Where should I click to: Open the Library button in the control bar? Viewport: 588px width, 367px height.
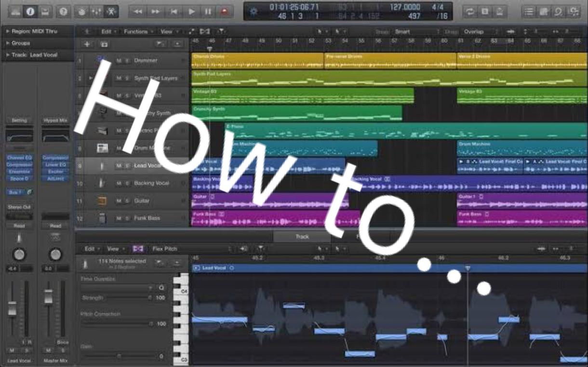[x=15, y=12]
